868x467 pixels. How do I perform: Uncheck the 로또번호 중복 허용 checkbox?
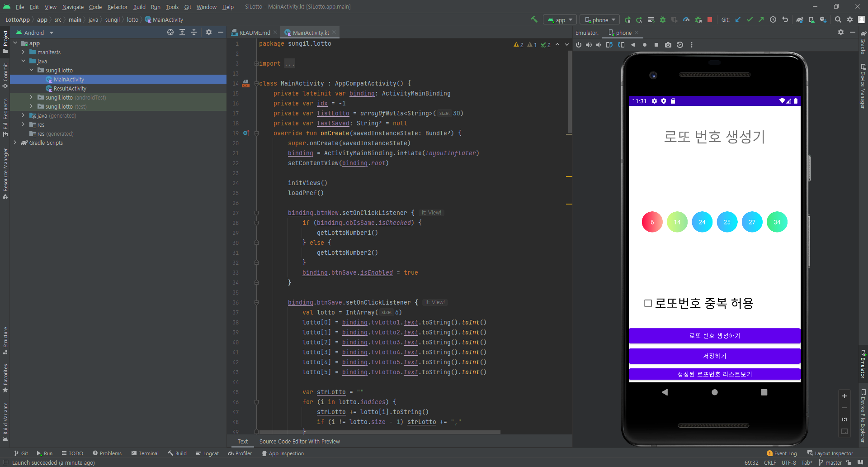(x=648, y=303)
